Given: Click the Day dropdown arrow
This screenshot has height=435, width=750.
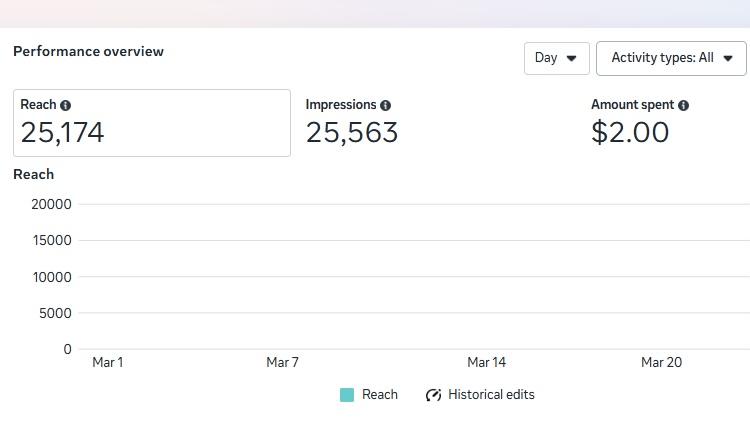Looking at the screenshot, I should (571, 58).
